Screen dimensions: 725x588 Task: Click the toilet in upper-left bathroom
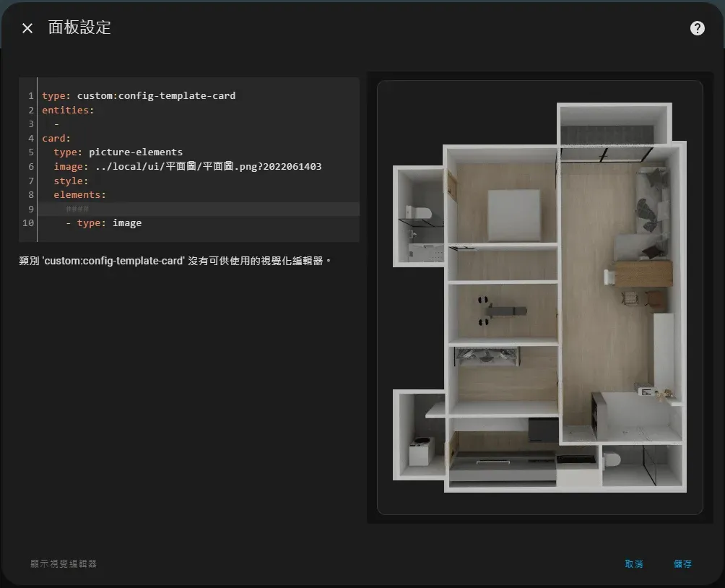pos(418,213)
